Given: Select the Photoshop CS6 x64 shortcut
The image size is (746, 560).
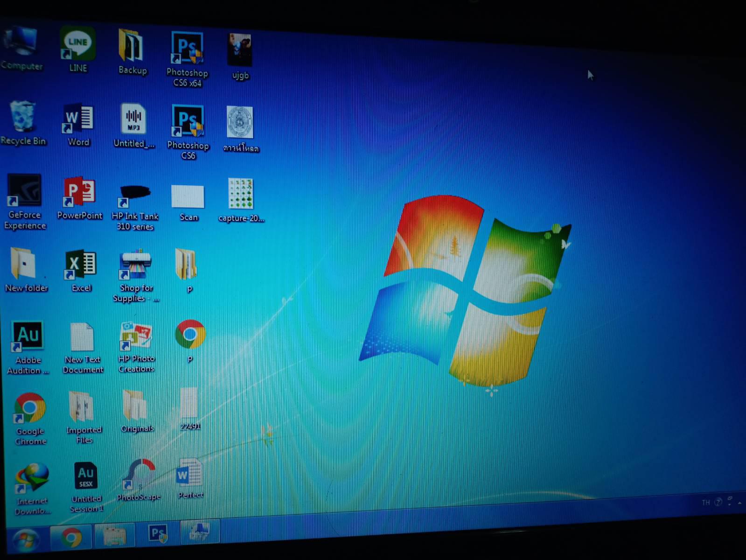Looking at the screenshot, I should click(x=187, y=59).
